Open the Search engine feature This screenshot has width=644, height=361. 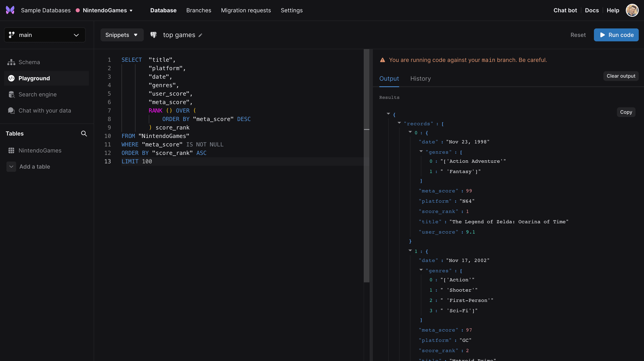click(38, 94)
